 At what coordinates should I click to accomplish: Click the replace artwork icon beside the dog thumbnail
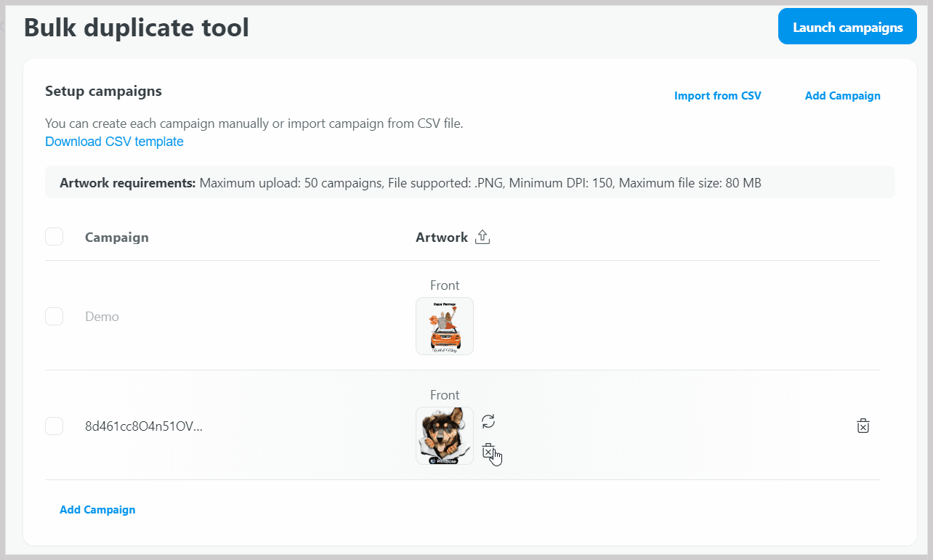tap(488, 421)
